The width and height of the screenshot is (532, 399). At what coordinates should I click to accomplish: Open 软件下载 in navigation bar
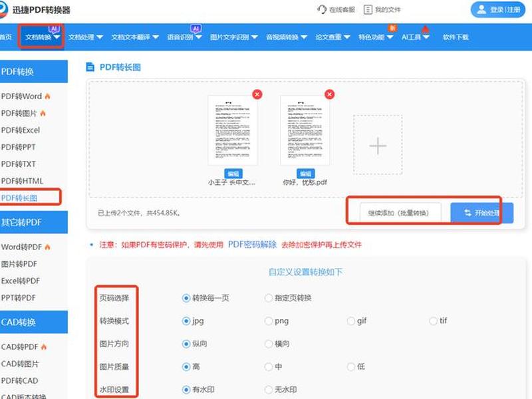coord(456,37)
